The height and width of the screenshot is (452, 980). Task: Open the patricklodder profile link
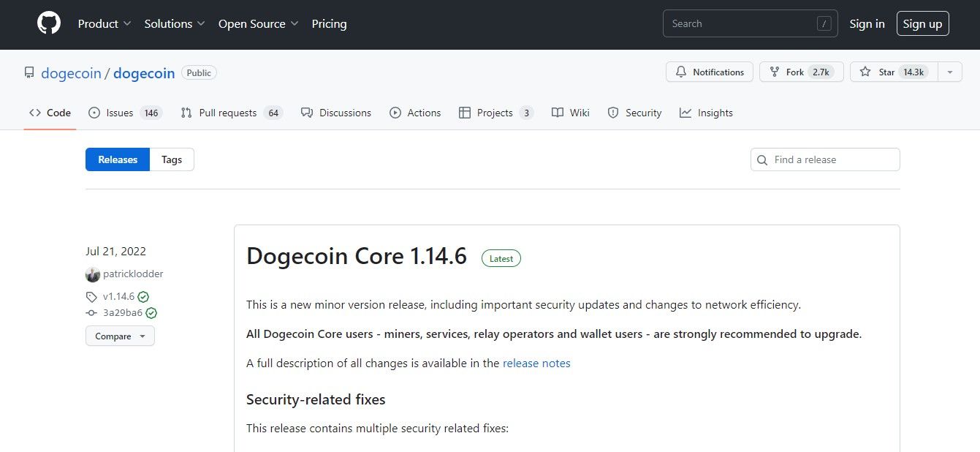click(133, 274)
